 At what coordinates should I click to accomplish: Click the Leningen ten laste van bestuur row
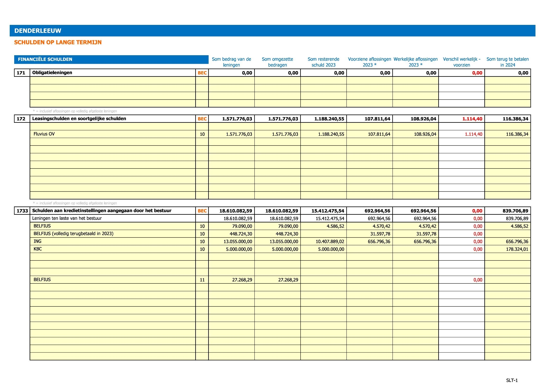67,218
